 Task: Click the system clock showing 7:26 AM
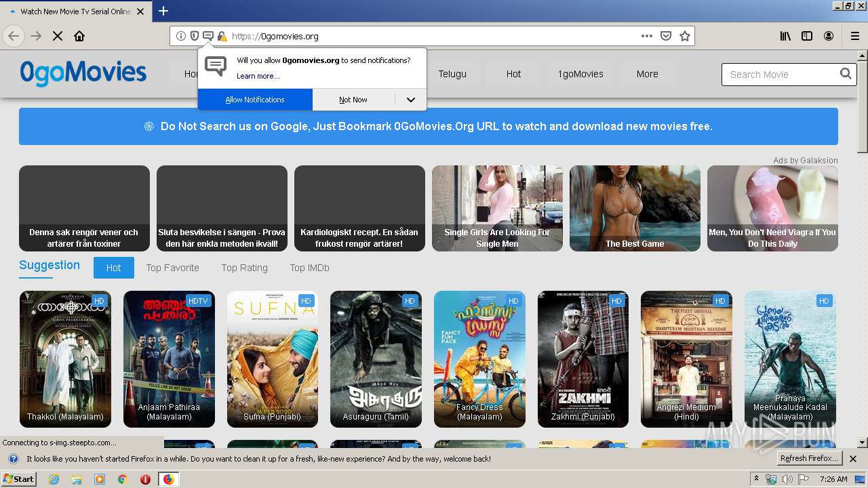[833, 479]
